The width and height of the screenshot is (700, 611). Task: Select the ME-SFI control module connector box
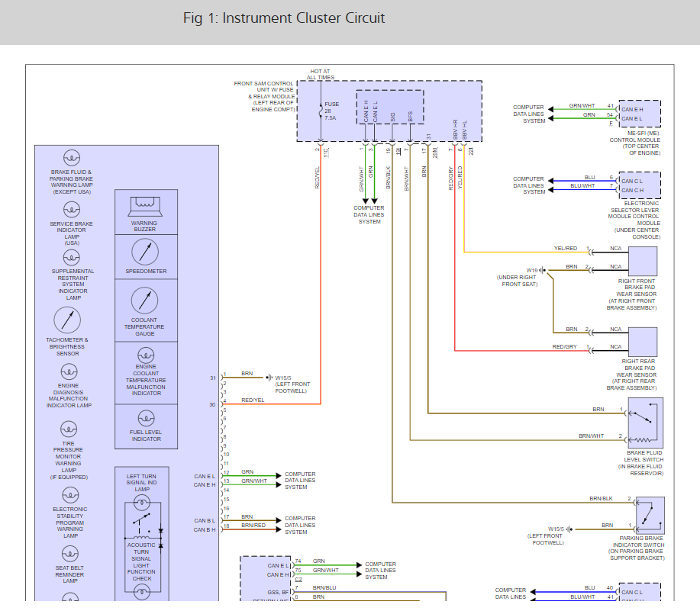click(640, 113)
